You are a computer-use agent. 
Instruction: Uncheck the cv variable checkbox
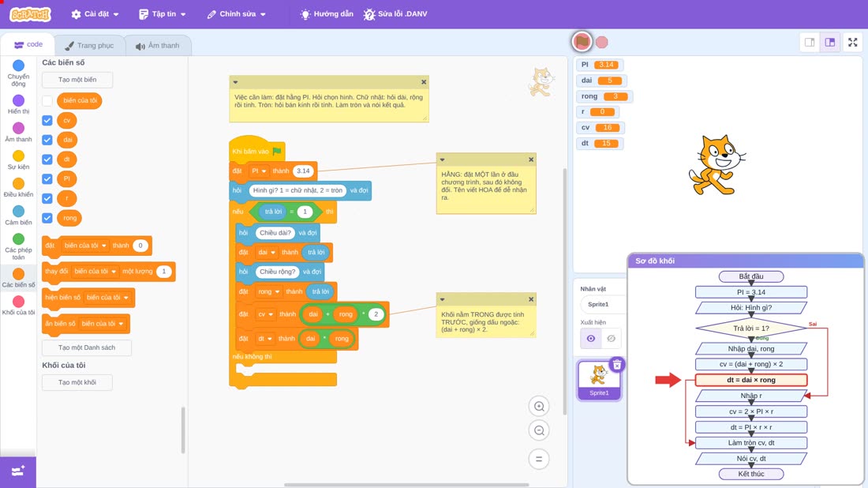(47, 120)
